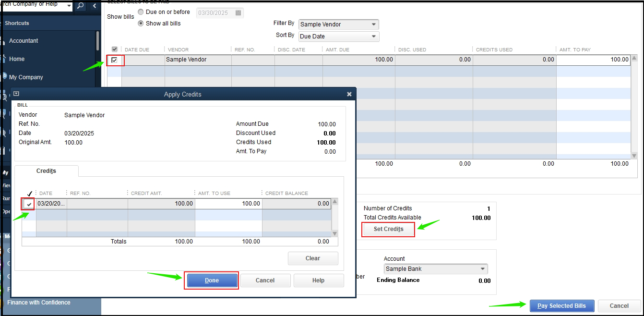Image resolution: width=644 pixels, height=316 pixels.
Task: Click the Shortcuts sidebar header
Action: pyautogui.click(x=17, y=23)
